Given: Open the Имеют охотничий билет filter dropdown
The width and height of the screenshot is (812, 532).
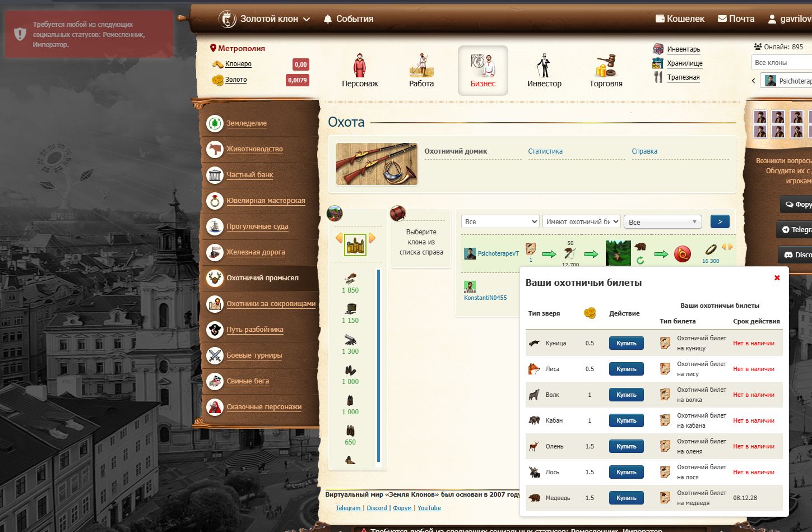Looking at the screenshot, I should click(581, 222).
